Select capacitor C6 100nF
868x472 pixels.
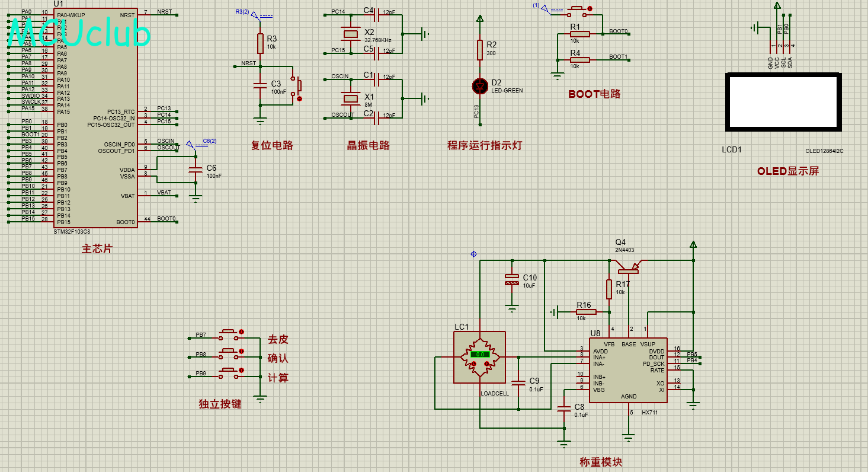click(x=196, y=170)
